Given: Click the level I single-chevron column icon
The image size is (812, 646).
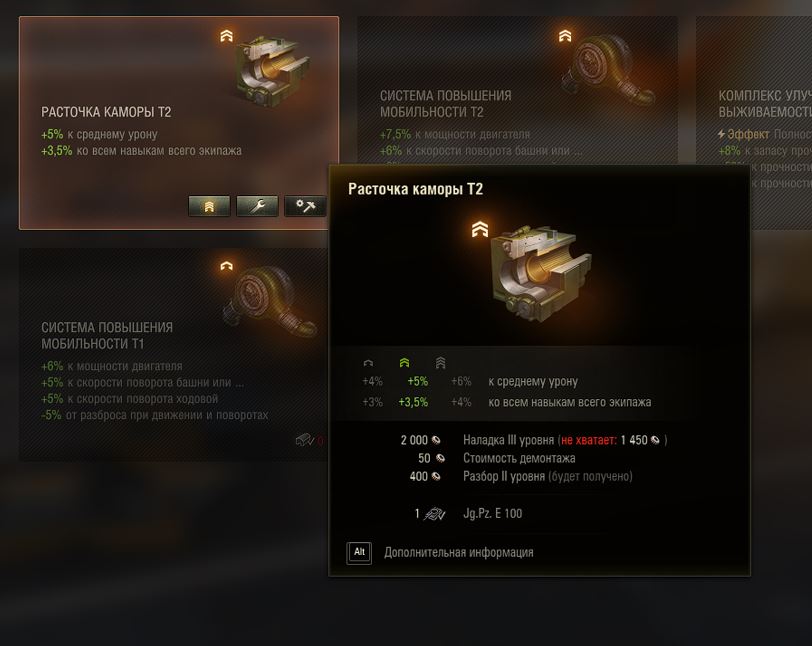Looking at the screenshot, I should point(368,363).
